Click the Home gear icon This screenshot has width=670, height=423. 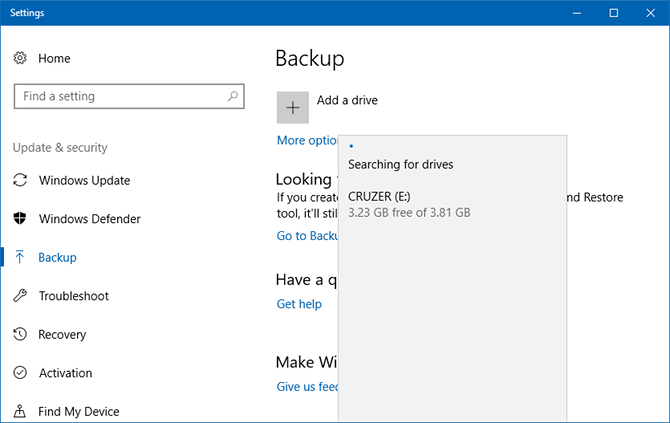[20, 58]
